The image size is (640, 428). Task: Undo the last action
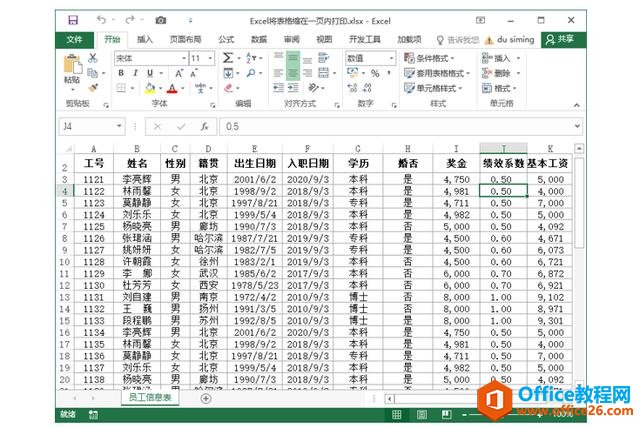click(101, 20)
